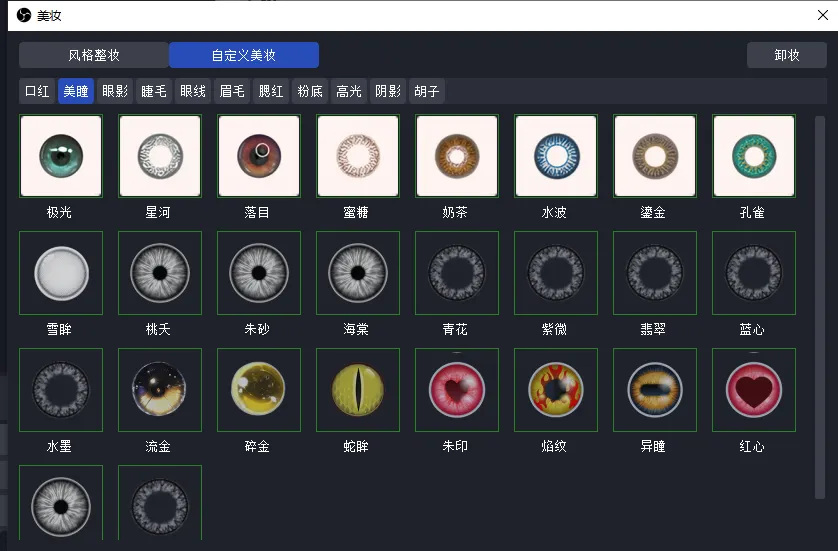Choose the 流金 galaxy-style lens
The width and height of the screenshot is (838, 551).
pos(160,390)
